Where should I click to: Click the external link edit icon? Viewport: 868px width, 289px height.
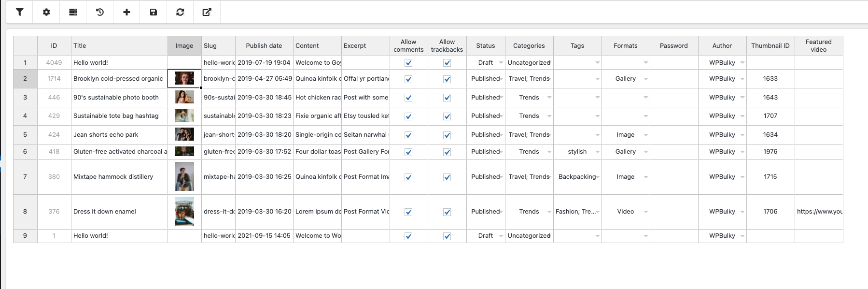click(207, 12)
